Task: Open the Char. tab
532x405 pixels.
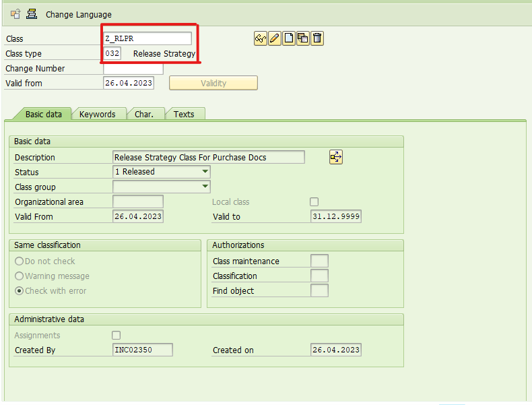Action: [144, 115]
